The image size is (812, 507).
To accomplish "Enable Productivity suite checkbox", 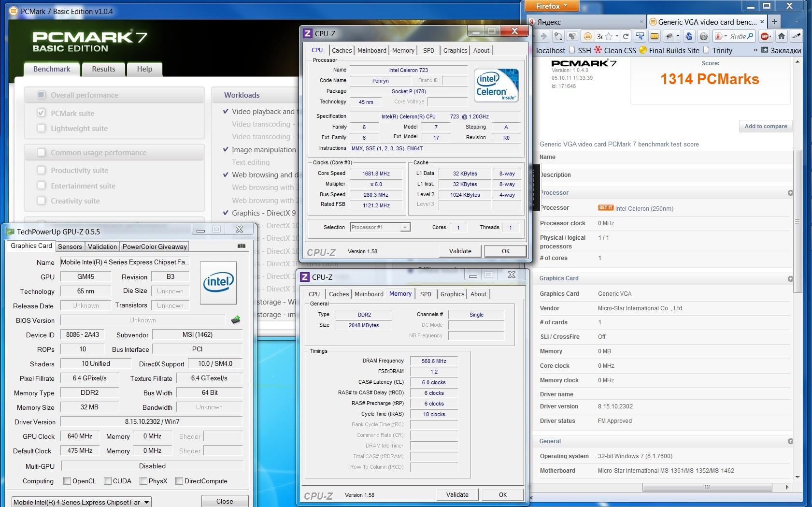I will tap(42, 170).
